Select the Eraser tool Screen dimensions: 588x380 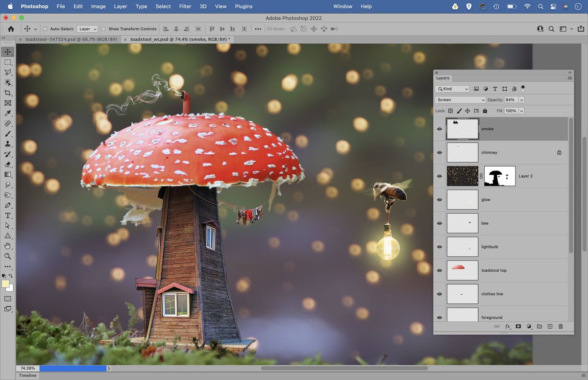[x=8, y=165]
